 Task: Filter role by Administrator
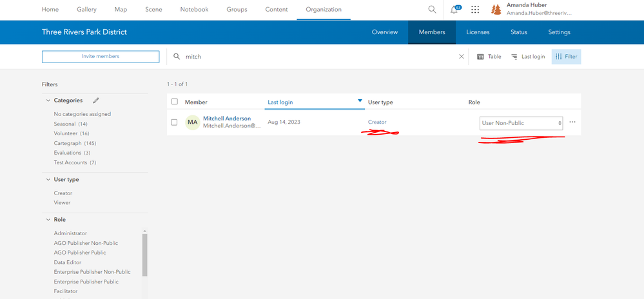pyautogui.click(x=70, y=233)
